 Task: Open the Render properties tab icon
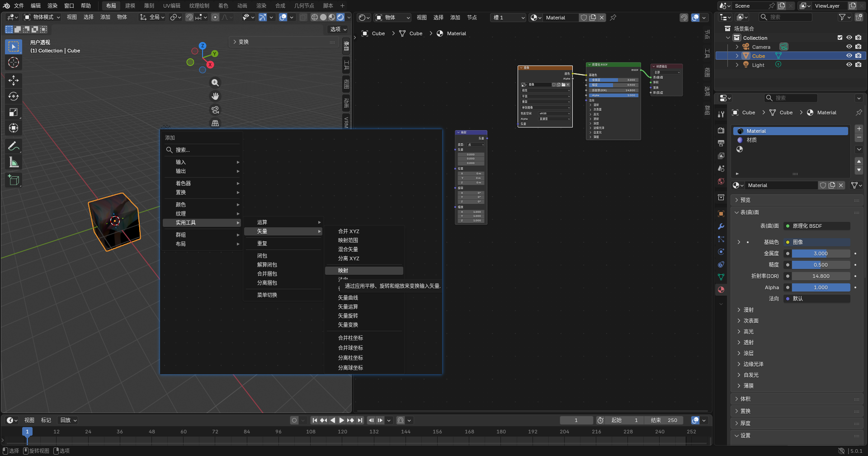click(x=721, y=131)
